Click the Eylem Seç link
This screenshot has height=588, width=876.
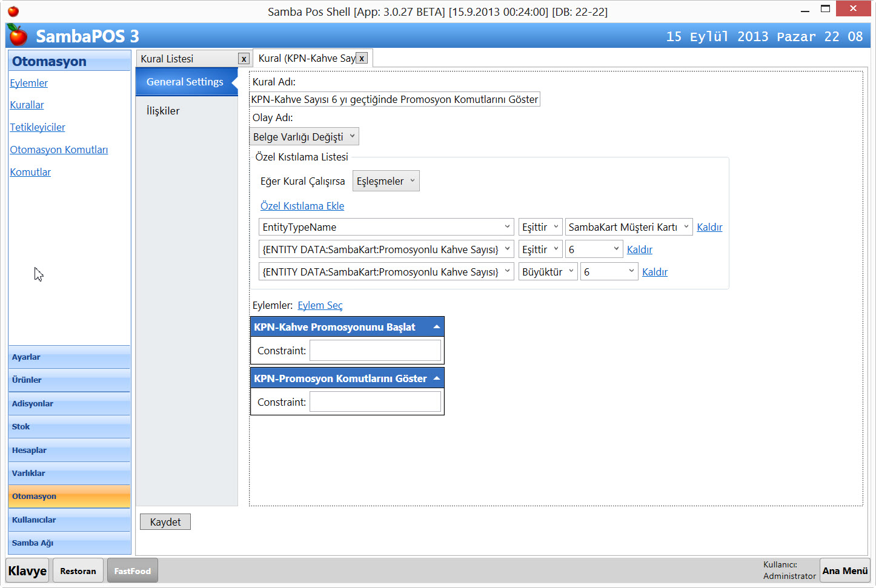[x=320, y=305]
